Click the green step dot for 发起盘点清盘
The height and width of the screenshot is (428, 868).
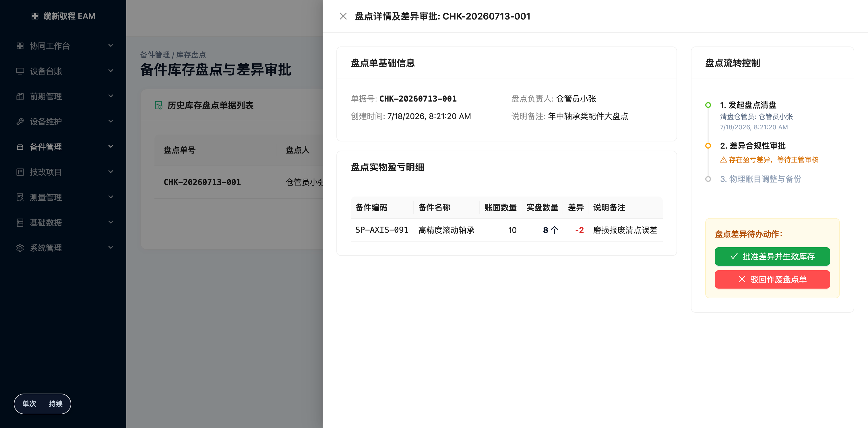pyautogui.click(x=708, y=105)
